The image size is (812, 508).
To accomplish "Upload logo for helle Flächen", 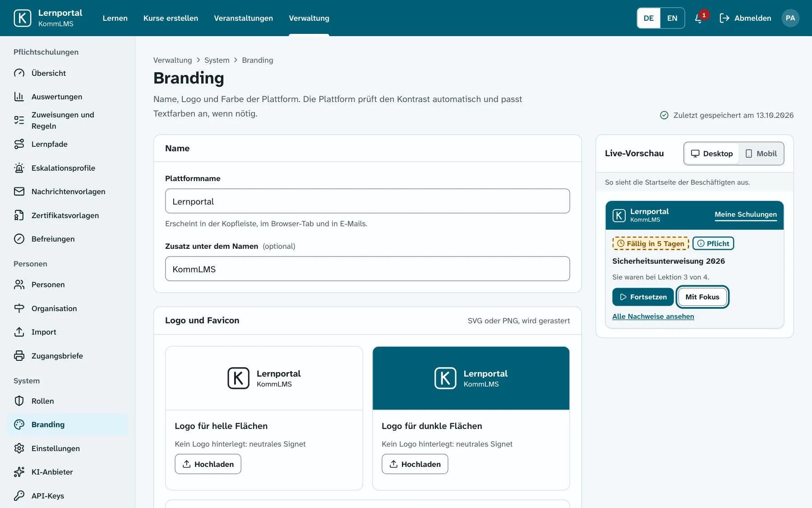I will click(x=208, y=464).
